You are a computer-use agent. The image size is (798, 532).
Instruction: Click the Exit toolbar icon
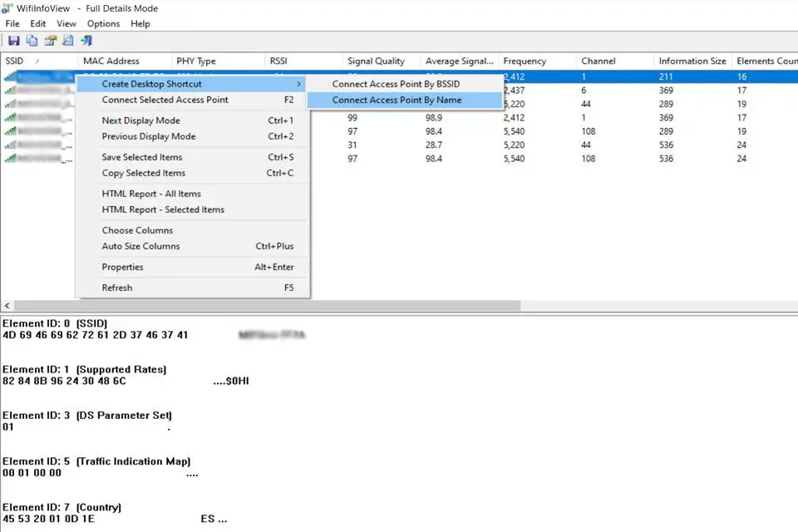point(86,41)
